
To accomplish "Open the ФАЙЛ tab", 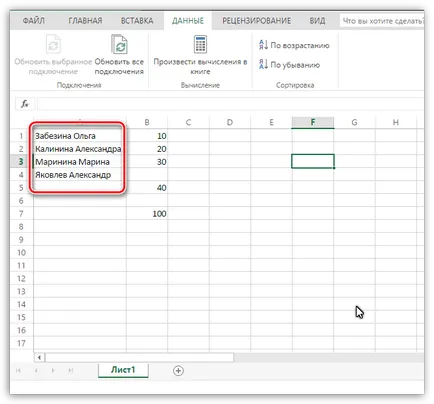I will [33, 21].
